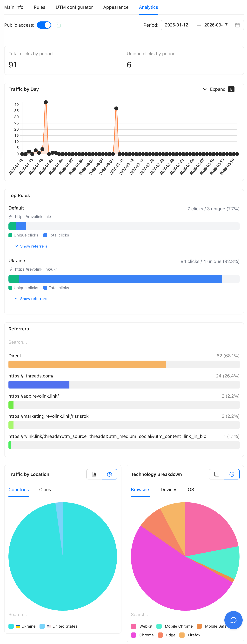Open the chat support bubble
Screen dimensions: 247x644
pyautogui.click(x=233, y=620)
